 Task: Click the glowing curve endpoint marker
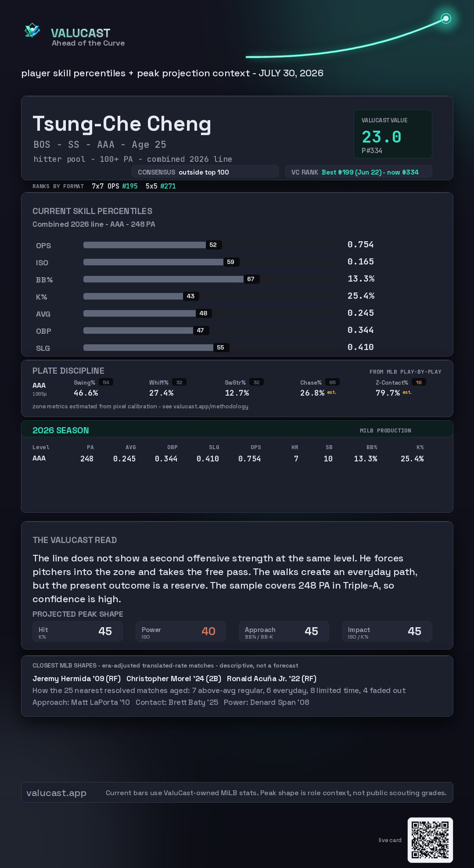(x=446, y=18)
